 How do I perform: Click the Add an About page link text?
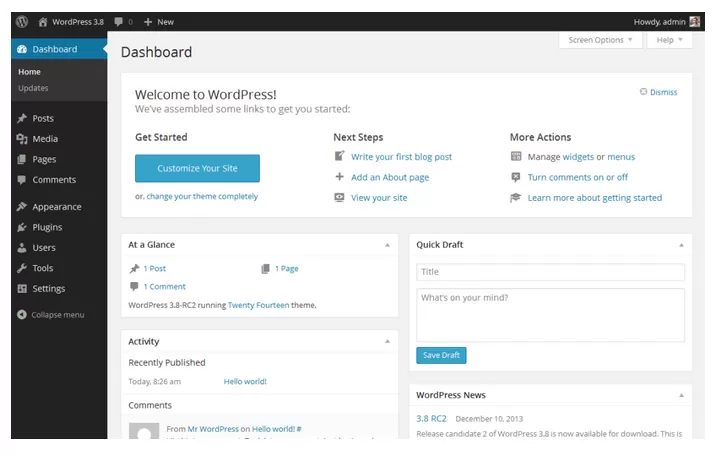tap(390, 177)
